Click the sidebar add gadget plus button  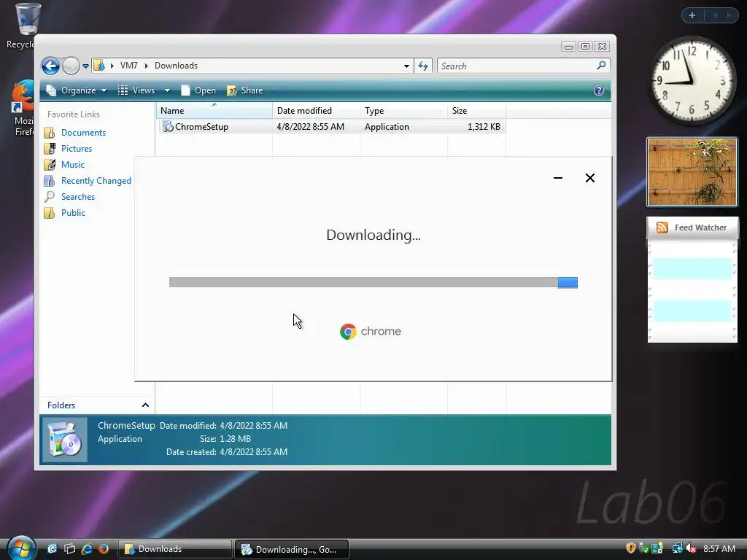pyautogui.click(x=692, y=15)
